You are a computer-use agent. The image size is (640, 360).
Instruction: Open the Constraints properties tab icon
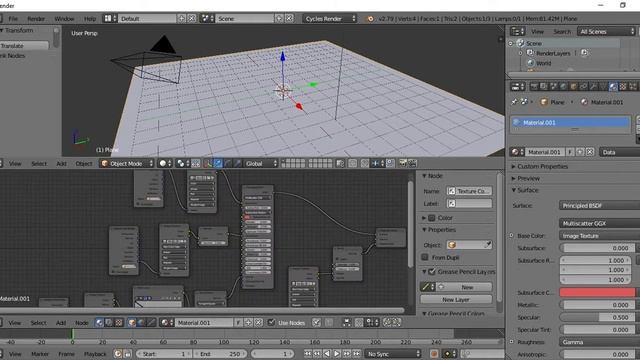pos(583,87)
